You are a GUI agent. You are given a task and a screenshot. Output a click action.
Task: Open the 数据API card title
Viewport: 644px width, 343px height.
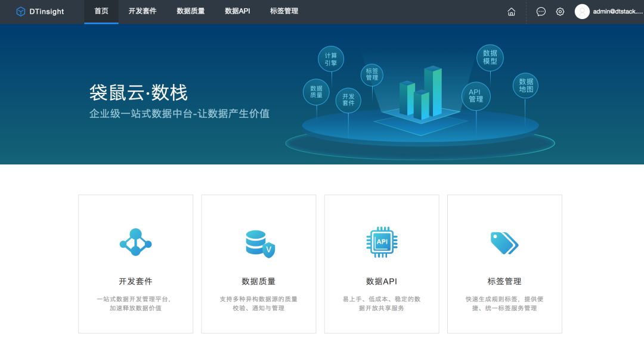(x=382, y=281)
